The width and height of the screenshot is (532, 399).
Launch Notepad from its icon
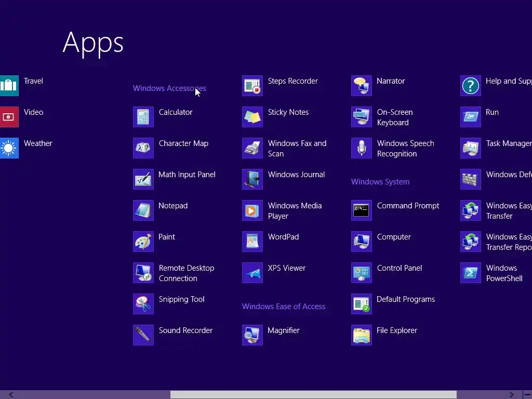click(x=143, y=210)
